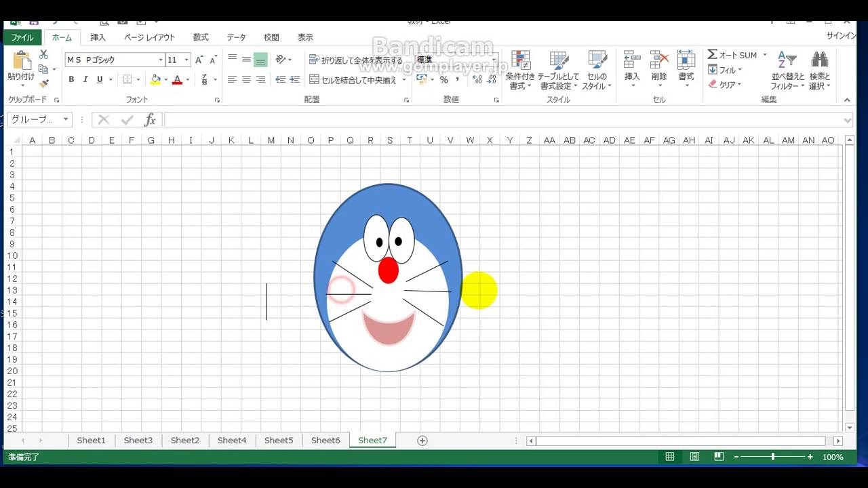Click the zoom slider handle
868x488 pixels.
pyautogui.click(x=773, y=457)
